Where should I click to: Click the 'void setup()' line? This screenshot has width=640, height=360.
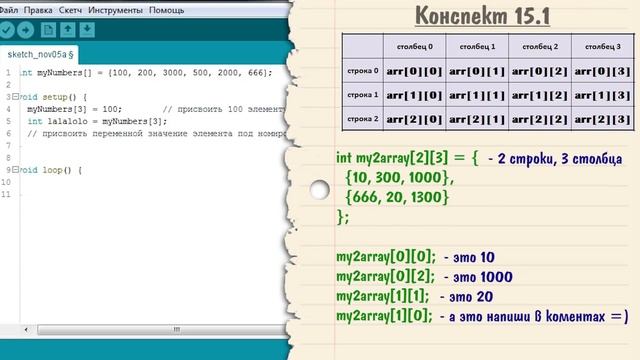tap(53, 97)
